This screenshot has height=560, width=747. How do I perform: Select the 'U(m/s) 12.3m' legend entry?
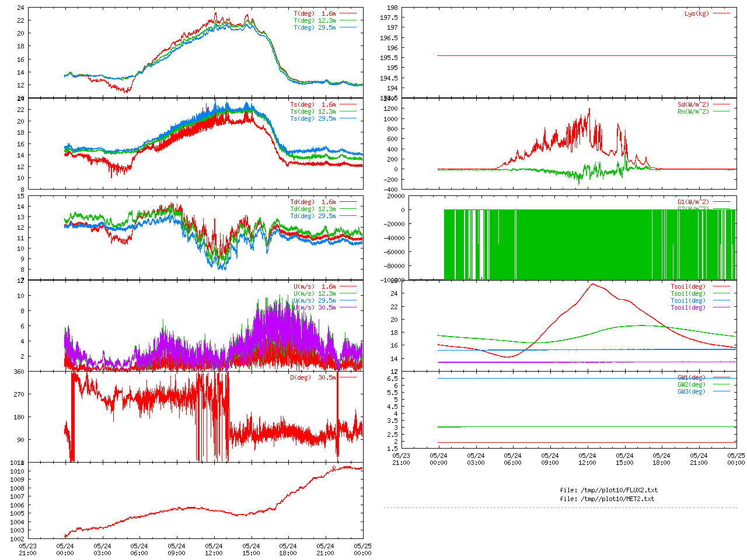coord(315,293)
